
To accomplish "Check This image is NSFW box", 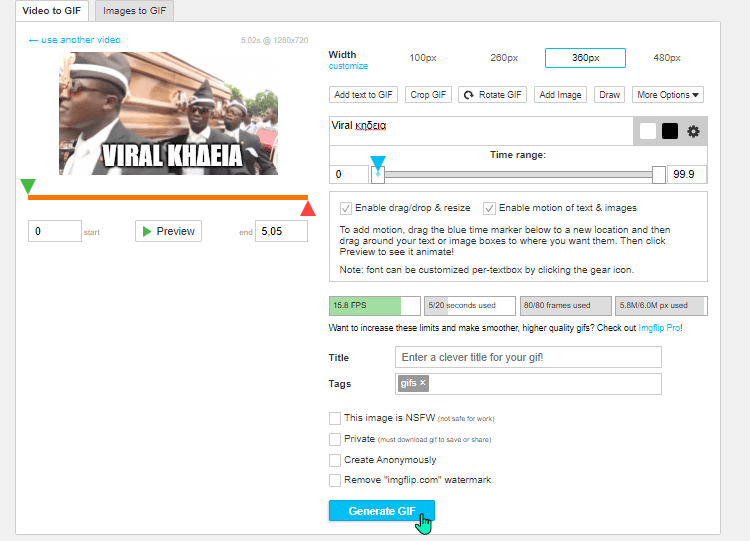I will tap(335, 418).
